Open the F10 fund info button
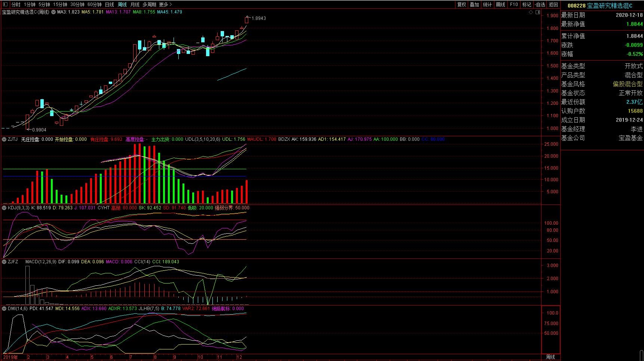 (514, 4)
